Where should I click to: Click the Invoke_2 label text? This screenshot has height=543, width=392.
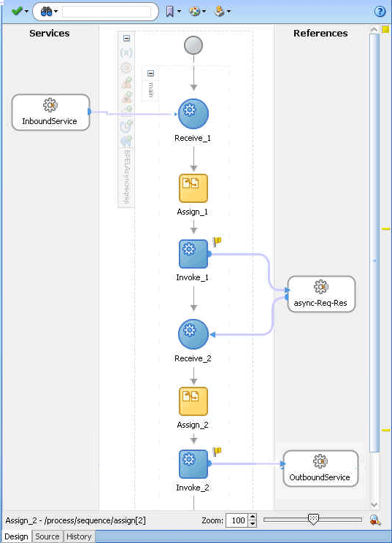click(x=192, y=488)
